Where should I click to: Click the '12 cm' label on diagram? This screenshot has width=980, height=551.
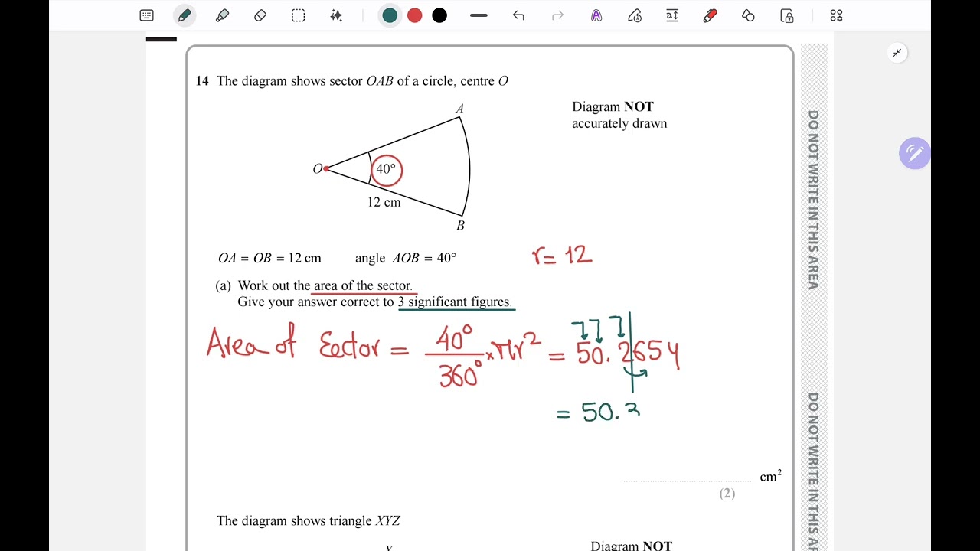[384, 202]
